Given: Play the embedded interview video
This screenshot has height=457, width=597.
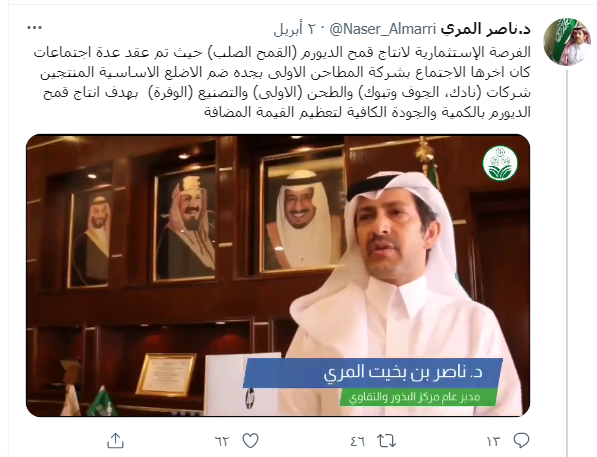Looking at the screenshot, I should tap(278, 275).
